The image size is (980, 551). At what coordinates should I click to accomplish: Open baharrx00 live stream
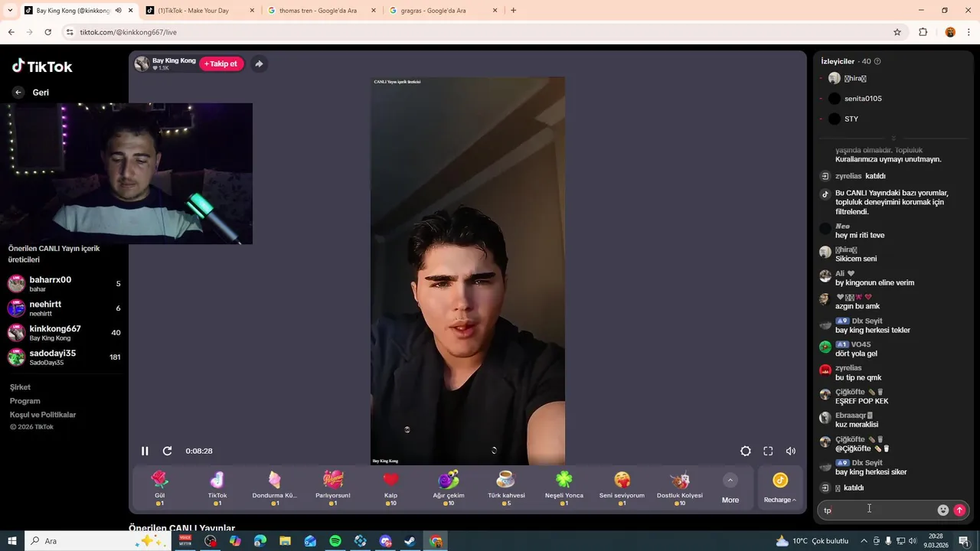(x=64, y=284)
